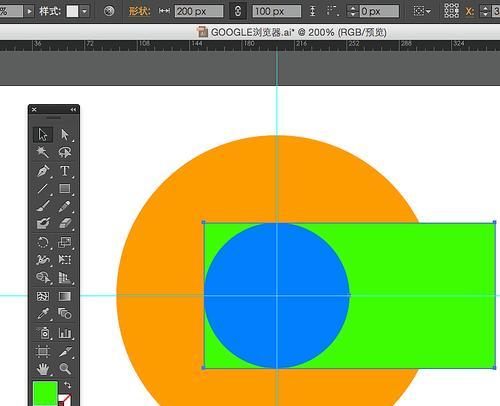Screen dimensions: 500x406
Task: Click the recolor artwork wheel icon
Action: [x=109, y=11]
